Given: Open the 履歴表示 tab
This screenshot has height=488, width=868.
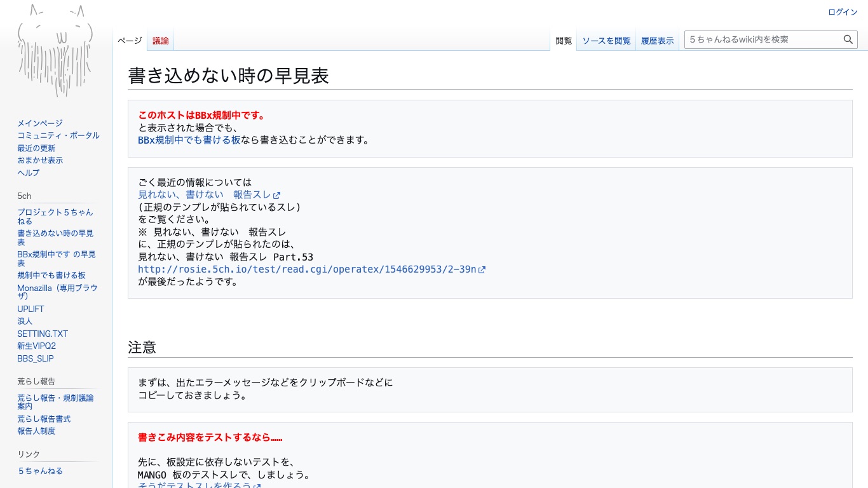Looking at the screenshot, I should pos(657,41).
